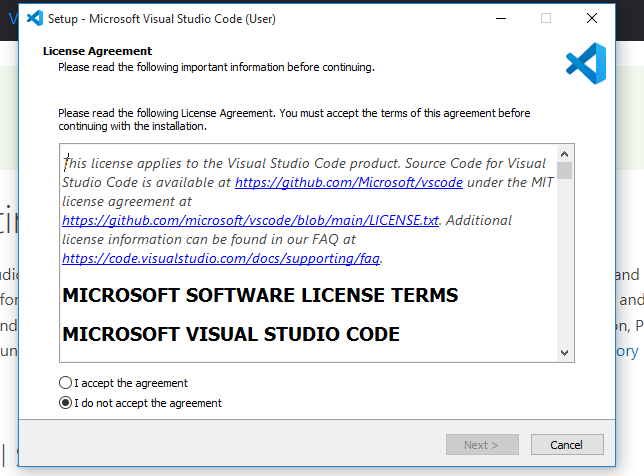Screen dimensions: 644x476
Task: Click the license text scrollbar thumb
Action: click(564, 170)
